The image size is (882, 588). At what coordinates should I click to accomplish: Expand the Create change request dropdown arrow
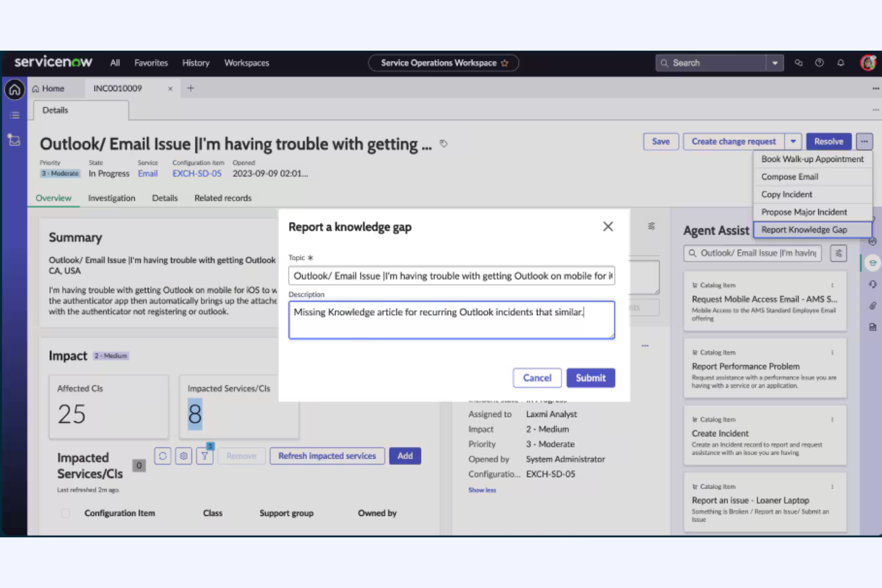(793, 141)
